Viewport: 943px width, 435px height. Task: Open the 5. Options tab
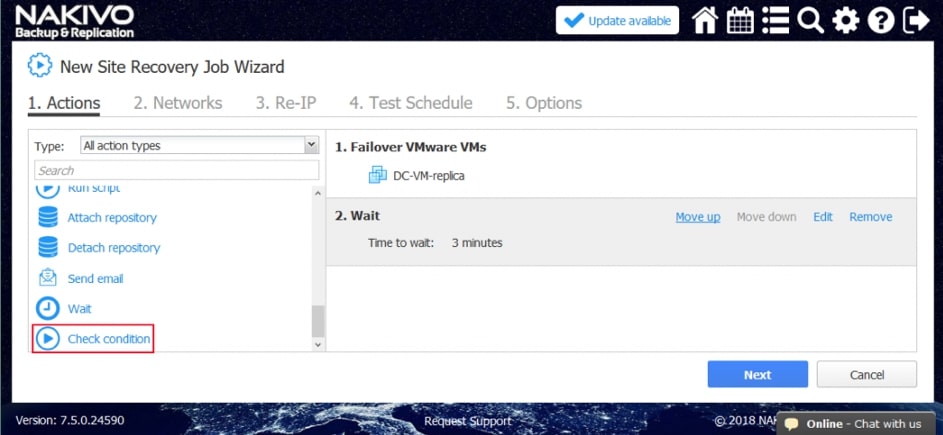[x=544, y=103]
